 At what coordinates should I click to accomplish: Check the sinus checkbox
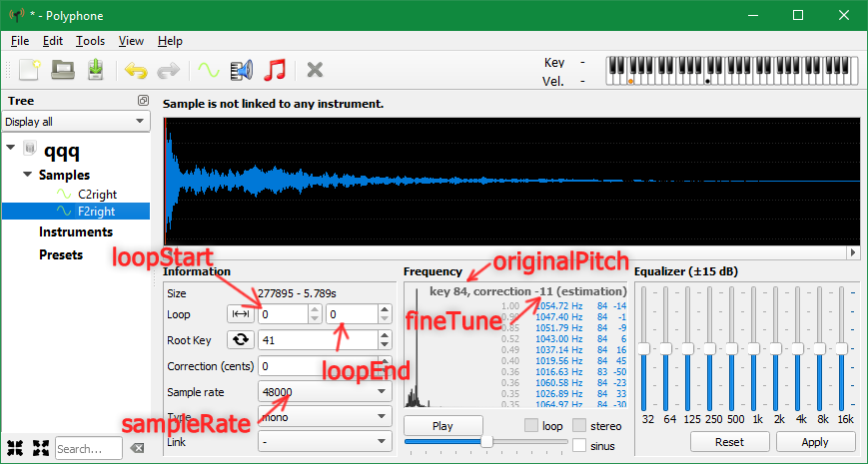coord(579,446)
